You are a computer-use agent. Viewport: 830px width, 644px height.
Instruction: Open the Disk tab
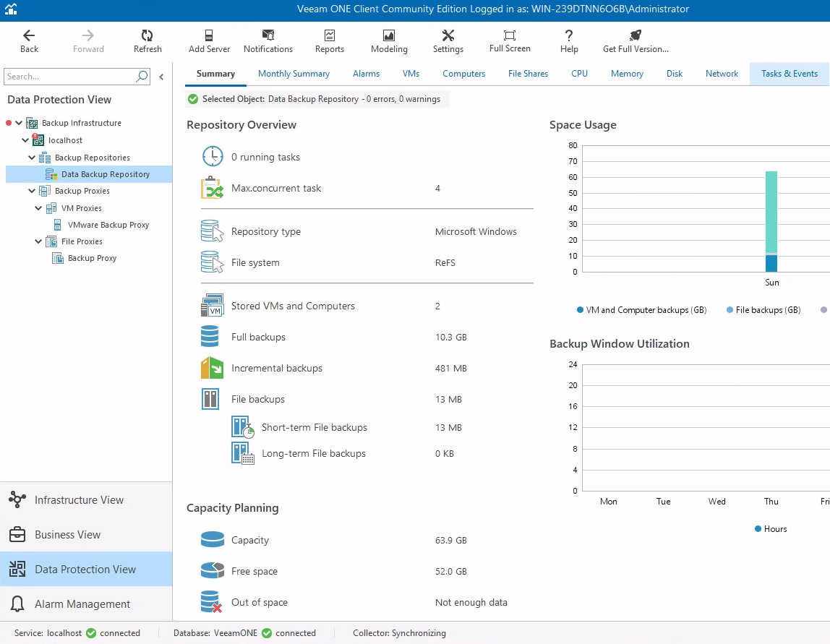[x=675, y=74]
